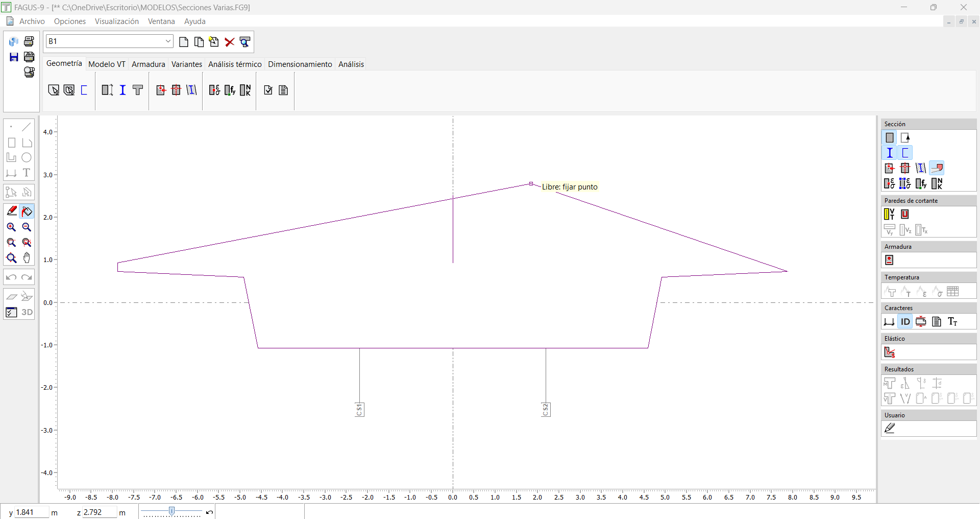Toggle the blue I-profile display in Sección panel

890,153
